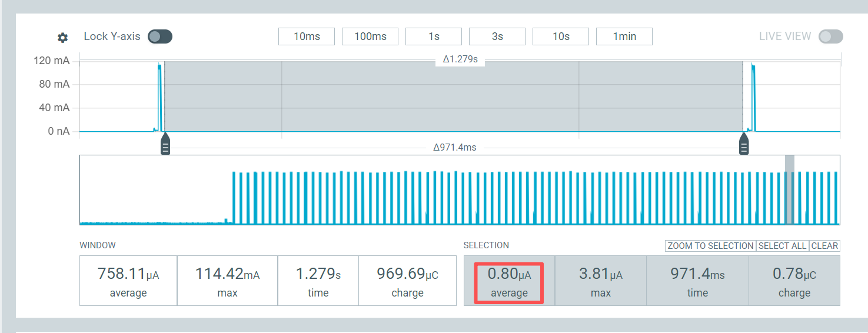Image resolution: width=868 pixels, height=333 pixels.
Task: Click the gray window indicator in overview
Action: [789, 189]
